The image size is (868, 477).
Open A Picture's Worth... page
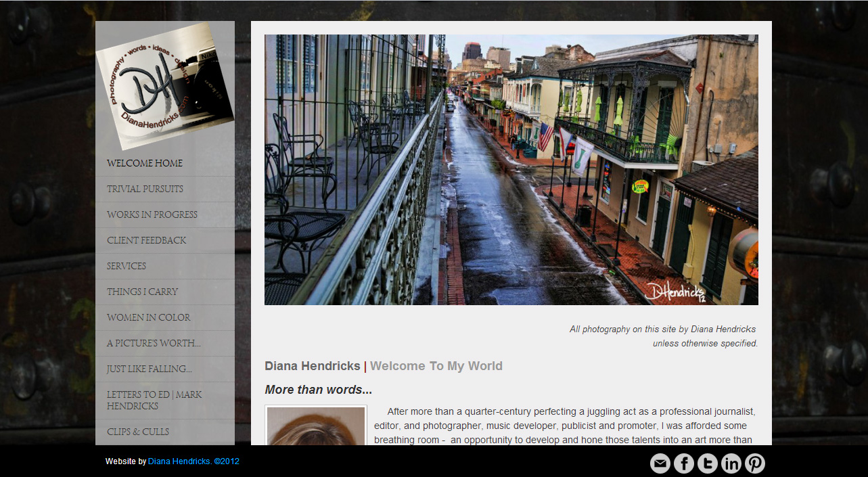pyautogui.click(x=154, y=343)
